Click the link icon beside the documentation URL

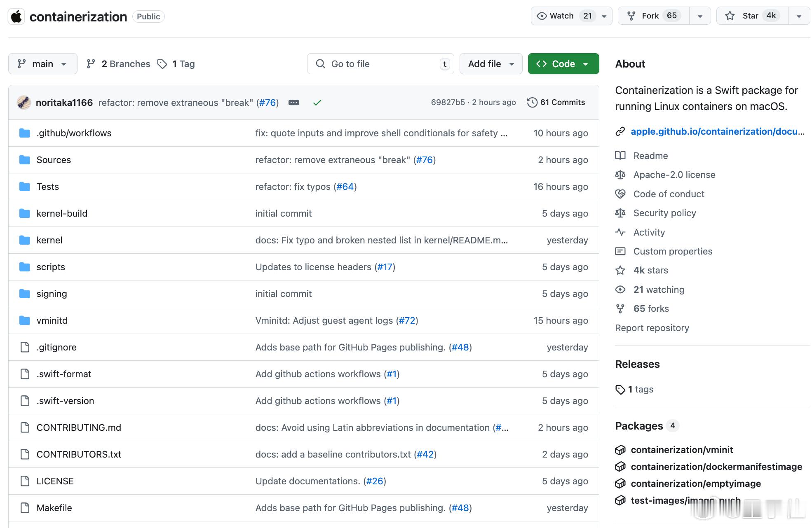tap(620, 131)
